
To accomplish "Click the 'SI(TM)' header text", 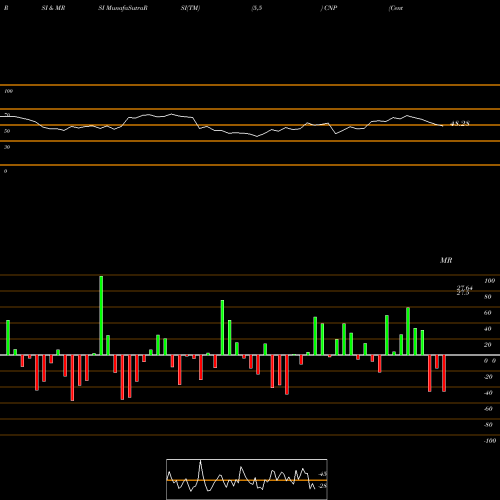I will [190, 8].
